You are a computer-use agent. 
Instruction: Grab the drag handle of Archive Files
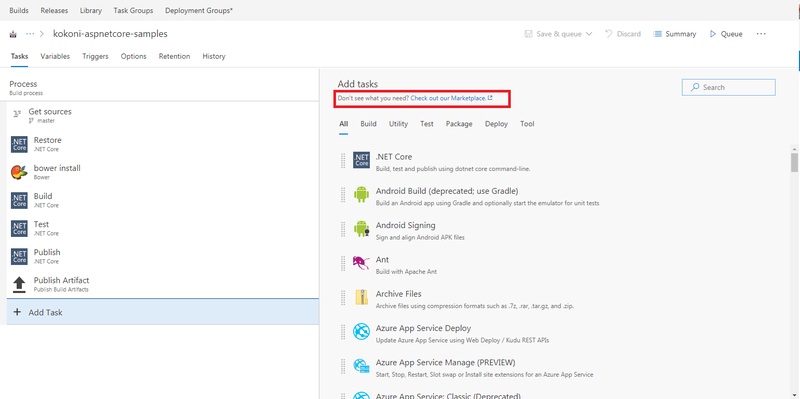(343, 297)
